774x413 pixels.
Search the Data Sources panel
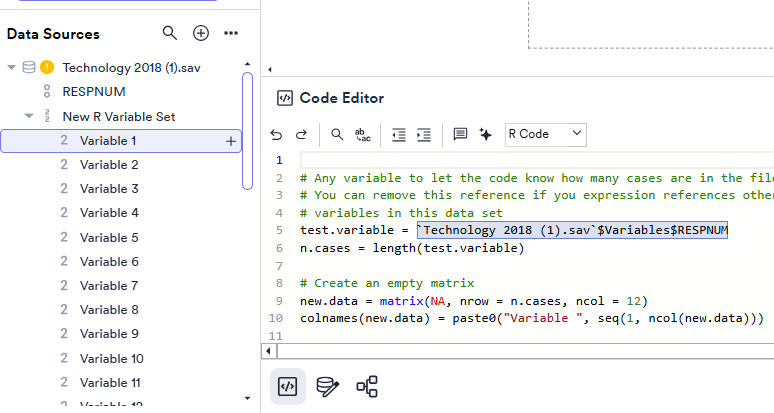[170, 33]
